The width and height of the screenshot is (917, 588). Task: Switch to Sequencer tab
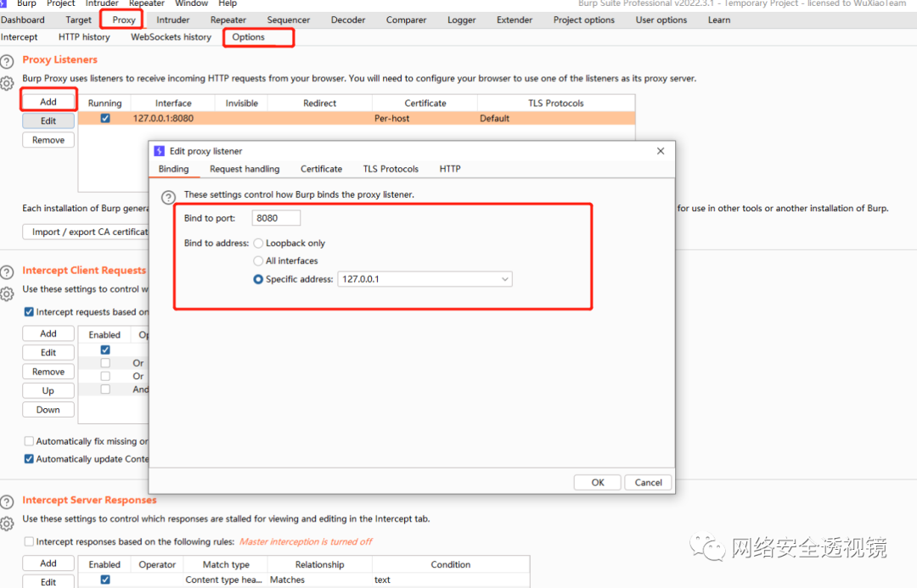[x=289, y=20]
